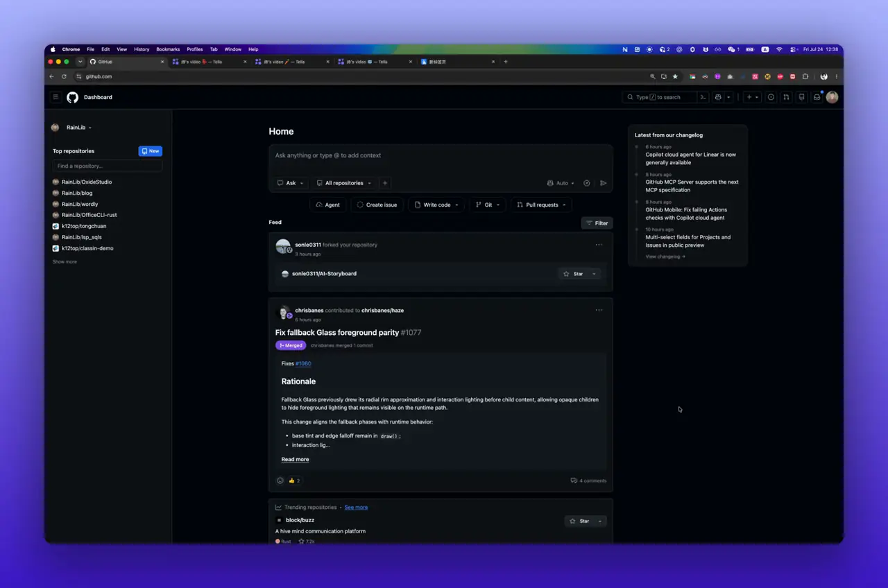This screenshot has width=888, height=588.
Task: Click the New repository button
Action: point(151,151)
